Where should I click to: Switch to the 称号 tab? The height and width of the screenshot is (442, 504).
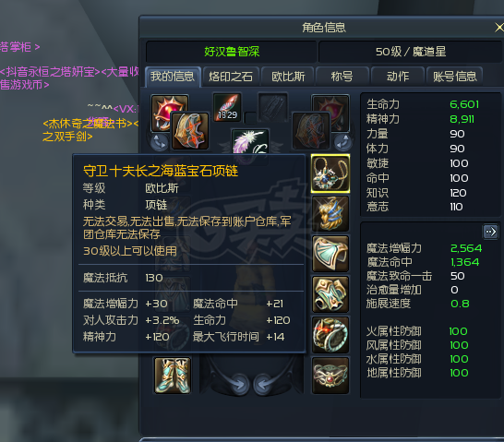342,77
